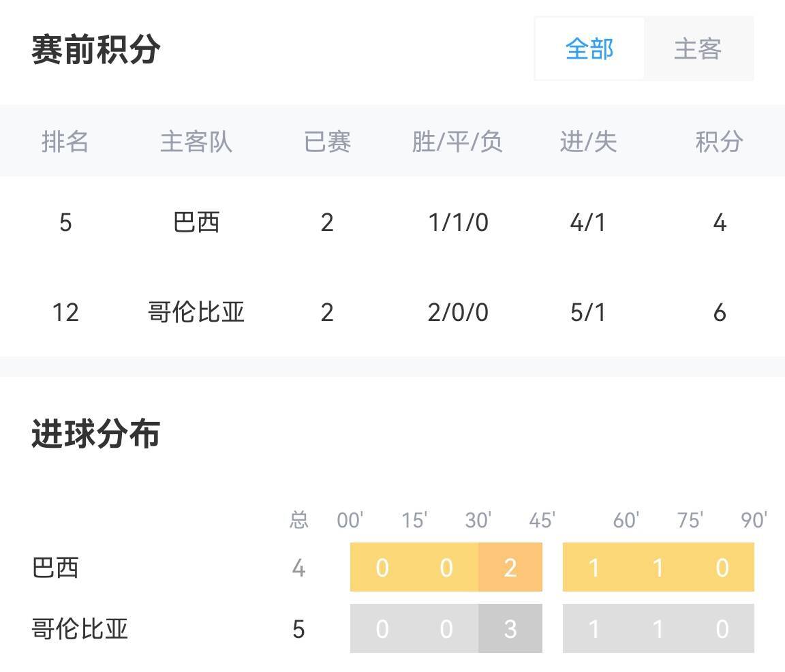Click Brazil's 1/1/0 win-draw-loss record
The width and height of the screenshot is (785, 672).
458,222
